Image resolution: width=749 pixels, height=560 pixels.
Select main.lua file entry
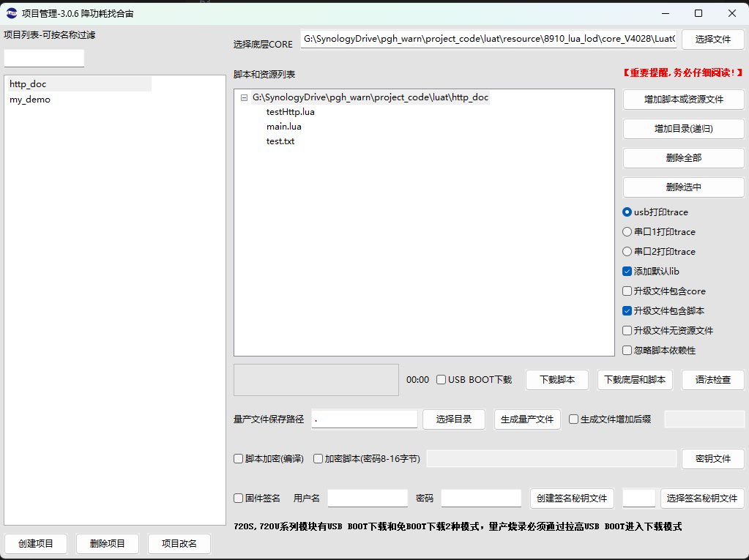(284, 127)
